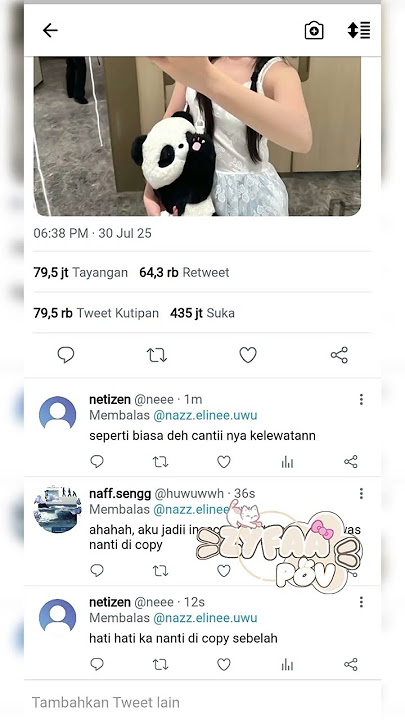Viewport: 405px width, 720px height.
Task: View the 64,3 rb Retweet list
Action: pyautogui.click(x=184, y=273)
